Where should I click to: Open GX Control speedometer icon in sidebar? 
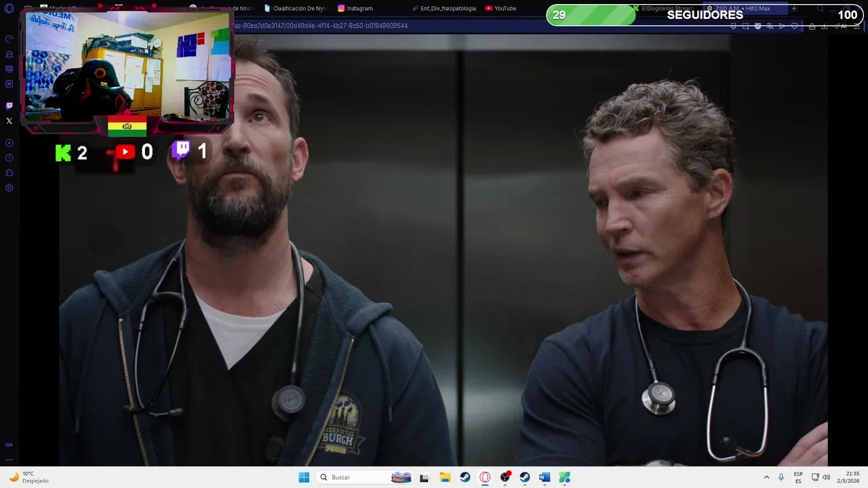pyautogui.click(x=9, y=39)
